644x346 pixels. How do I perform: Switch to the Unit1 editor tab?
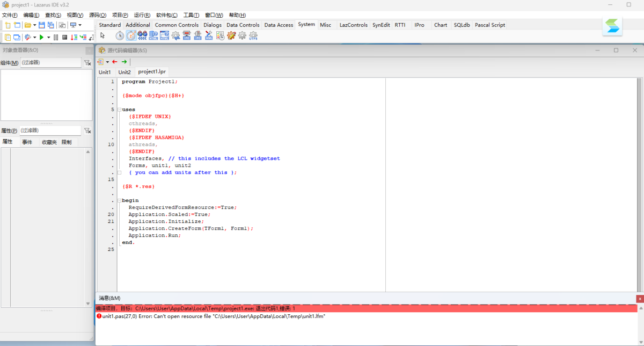[105, 72]
